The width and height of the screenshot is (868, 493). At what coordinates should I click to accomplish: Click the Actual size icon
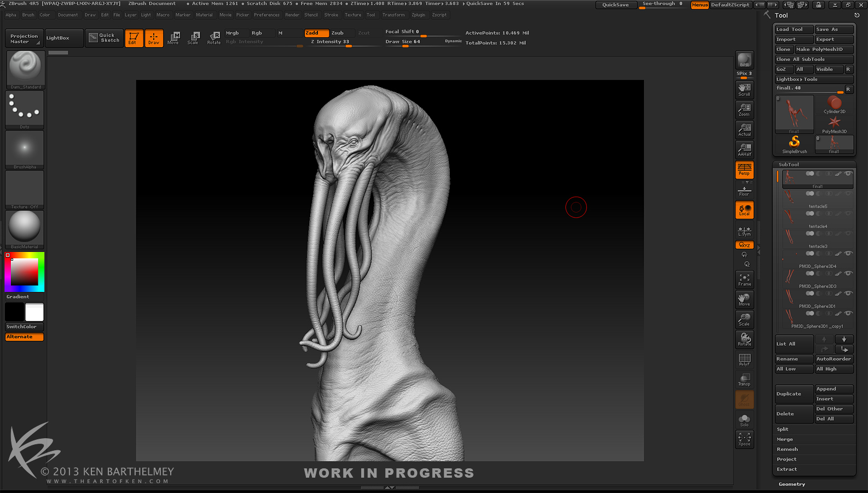click(x=744, y=130)
